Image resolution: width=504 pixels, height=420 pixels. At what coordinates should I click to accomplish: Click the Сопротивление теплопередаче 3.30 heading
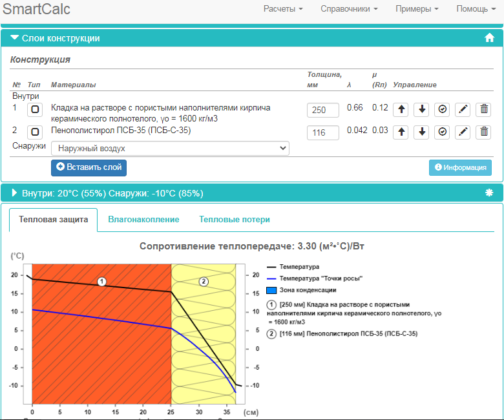252,246
